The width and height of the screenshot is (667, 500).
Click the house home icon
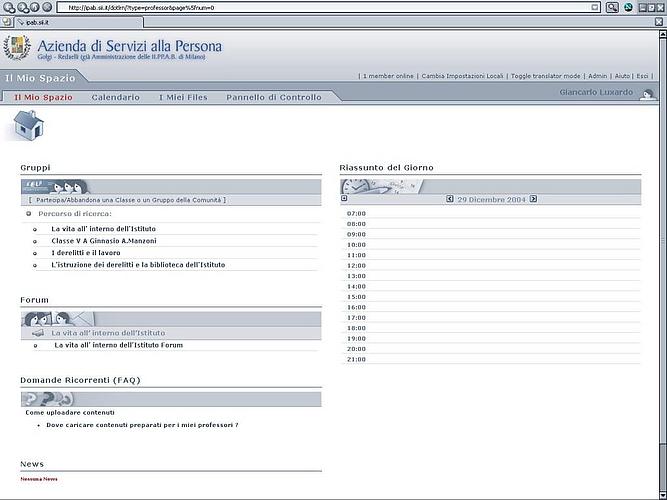[x=29, y=126]
